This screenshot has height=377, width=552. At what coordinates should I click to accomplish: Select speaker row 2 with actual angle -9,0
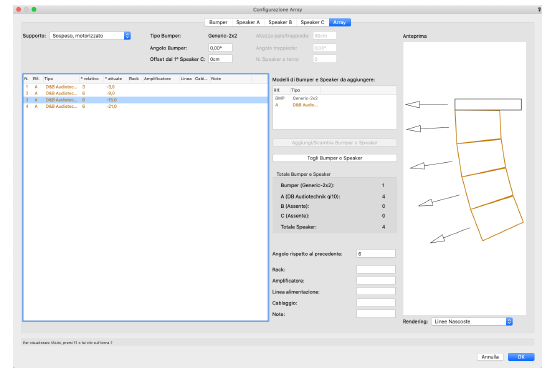point(145,93)
